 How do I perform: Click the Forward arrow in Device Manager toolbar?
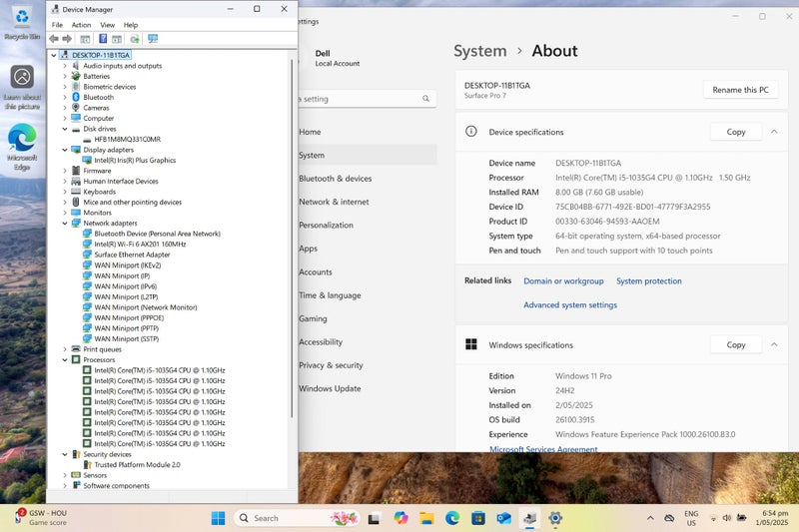point(67,39)
